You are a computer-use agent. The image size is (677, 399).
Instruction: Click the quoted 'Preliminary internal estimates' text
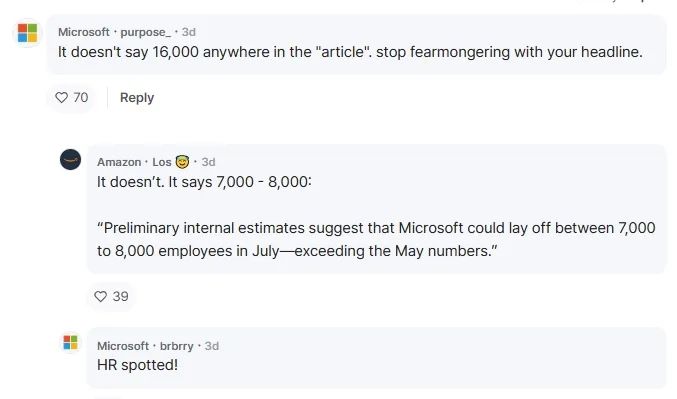point(376,239)
